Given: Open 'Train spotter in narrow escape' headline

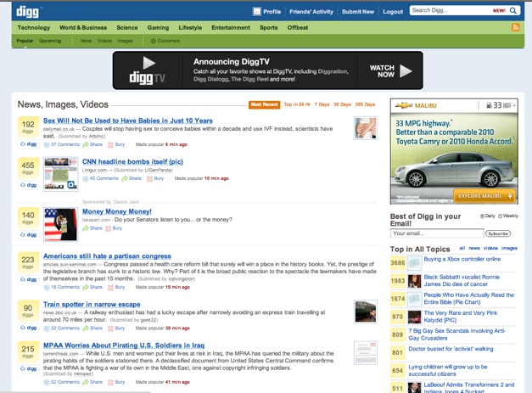Looking at the screenshot, I should tap(92, 305).
